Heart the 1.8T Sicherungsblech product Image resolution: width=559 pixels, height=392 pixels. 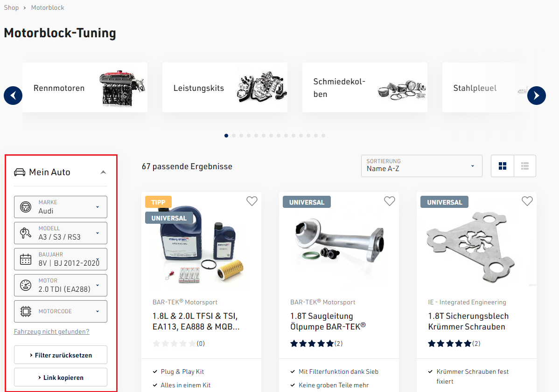click(x=527, y=201)
